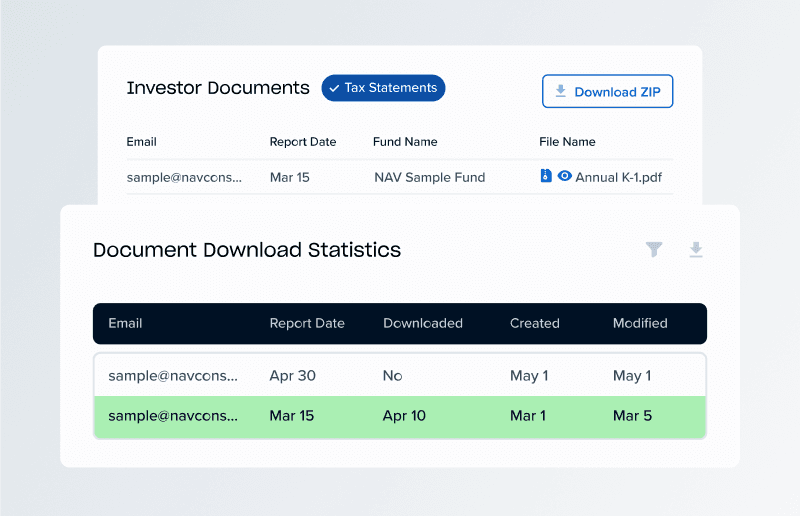Image resolution: width=800 pixels, height=516 pixels.
Task: Click the Report Date header in the dark table
Action: point(307,323)
